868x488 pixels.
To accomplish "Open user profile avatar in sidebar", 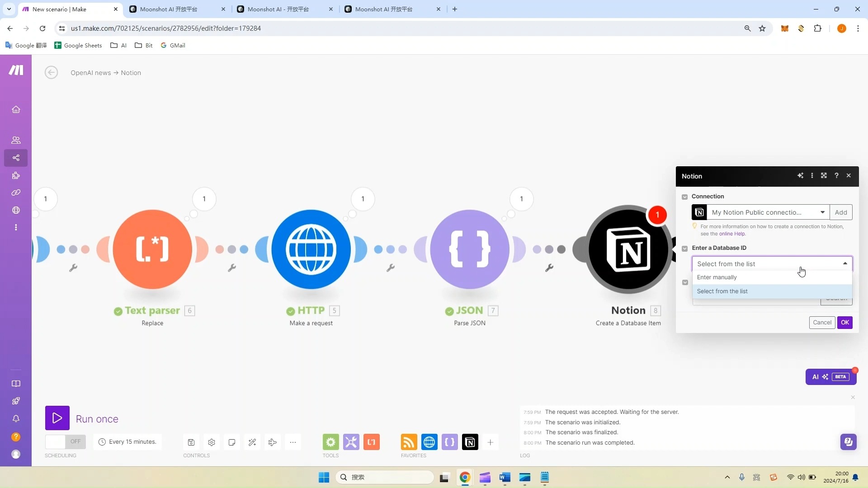I will click(16, 454).
